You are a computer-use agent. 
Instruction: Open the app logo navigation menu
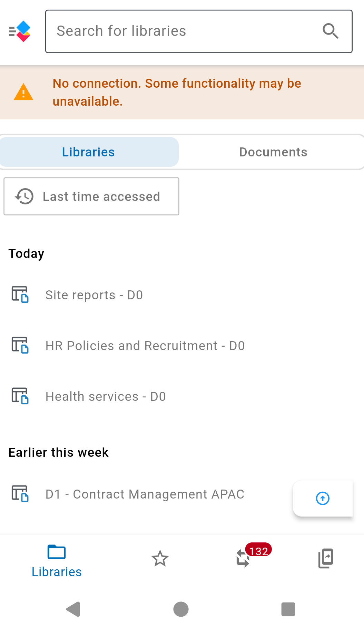[x=20, y=31]
